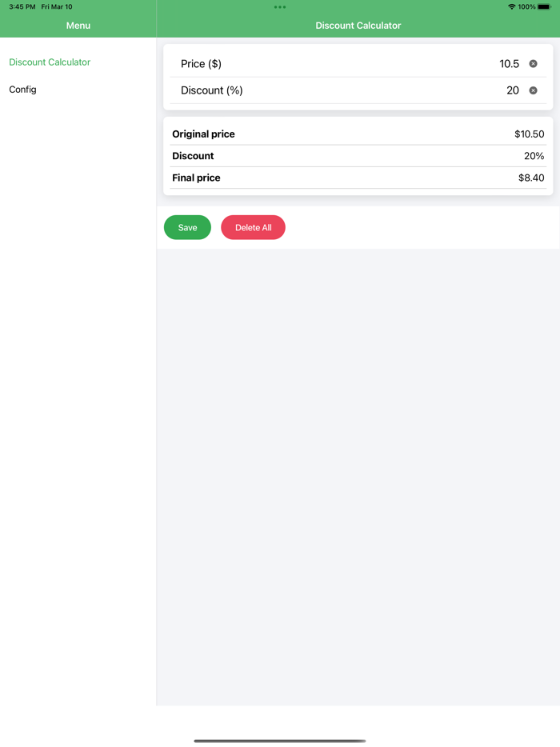Image resolution: width=560 pixels, height=747 pixels.
Task: Open the Config page from the sidebar
Action: click(22, 90)
